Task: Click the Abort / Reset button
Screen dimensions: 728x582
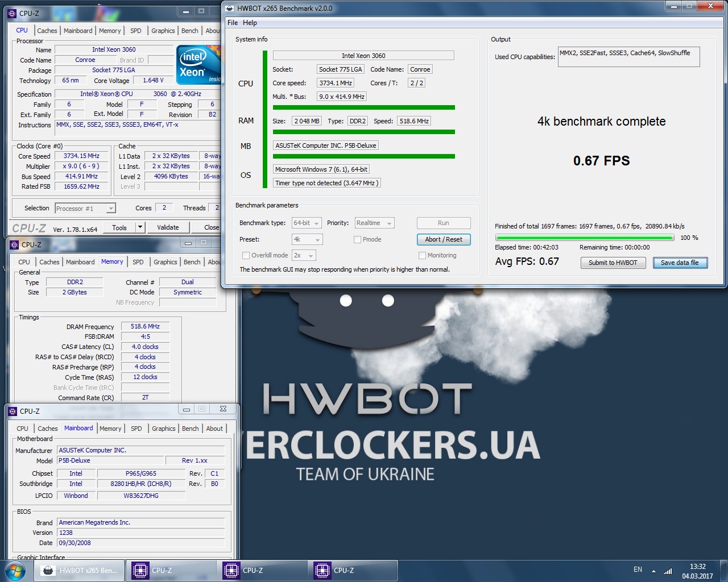Action: 444,239
